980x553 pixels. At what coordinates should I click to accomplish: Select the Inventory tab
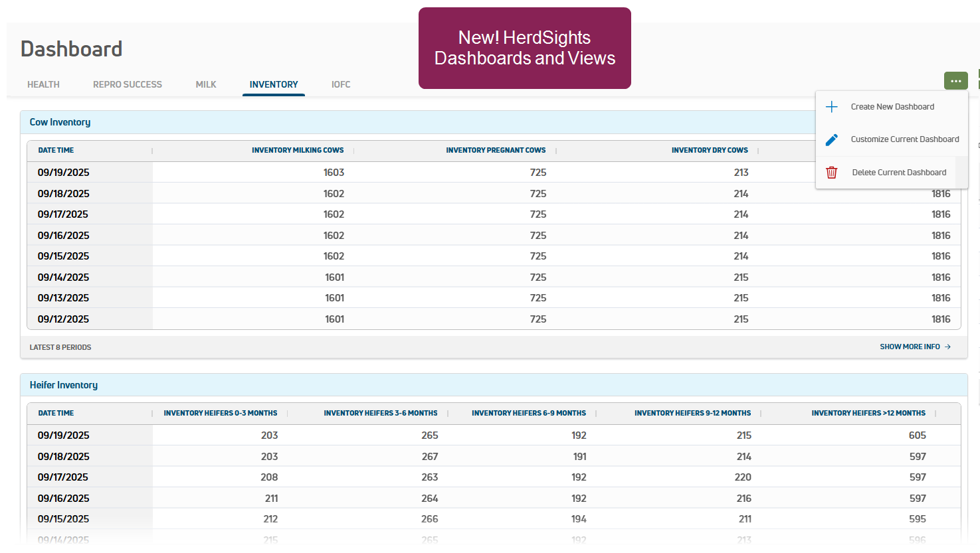[x=274, y=84]
